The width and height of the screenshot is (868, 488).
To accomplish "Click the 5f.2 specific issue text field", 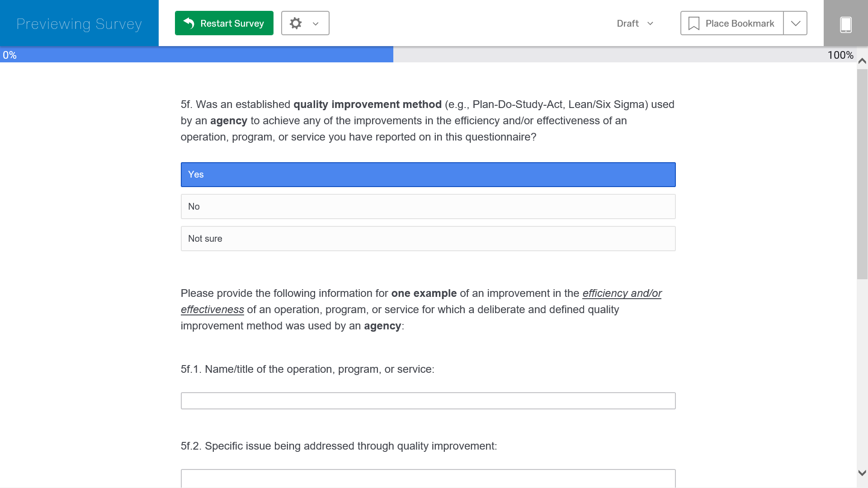I will point(428,478).
